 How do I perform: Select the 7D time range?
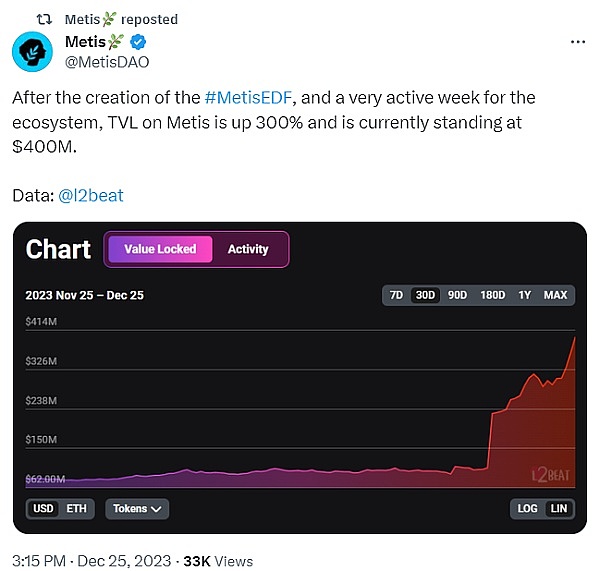[x=396, y=295]
